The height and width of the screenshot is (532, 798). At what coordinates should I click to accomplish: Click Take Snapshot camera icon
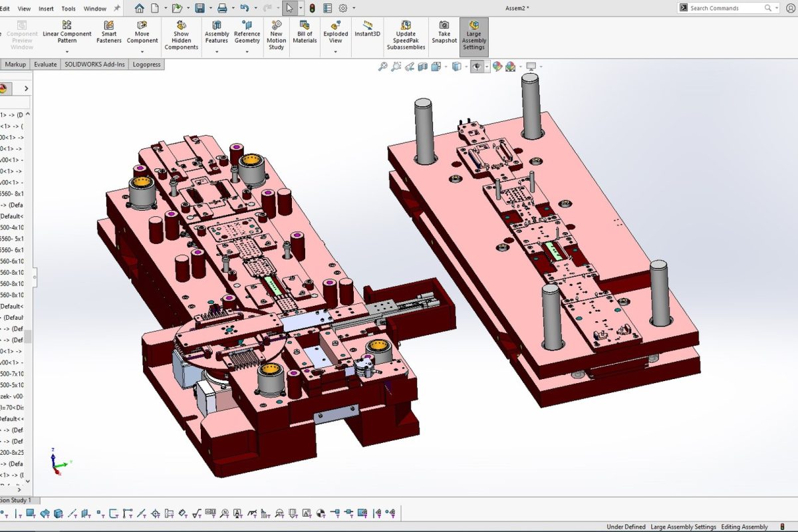click(444, 25)
